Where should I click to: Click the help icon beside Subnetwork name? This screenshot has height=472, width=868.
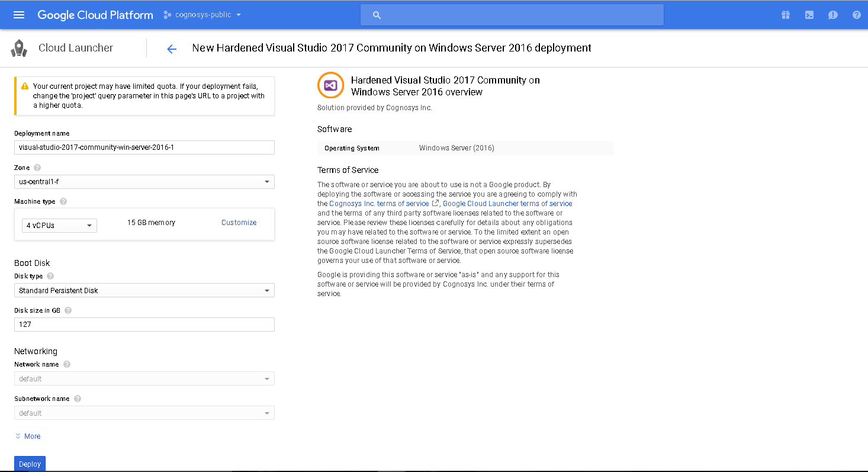coord(78,399)
